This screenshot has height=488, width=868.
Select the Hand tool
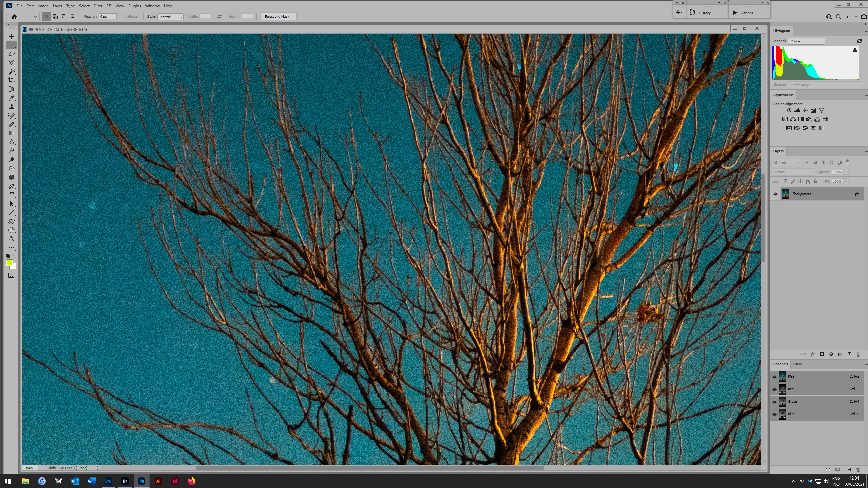(12, 230)
